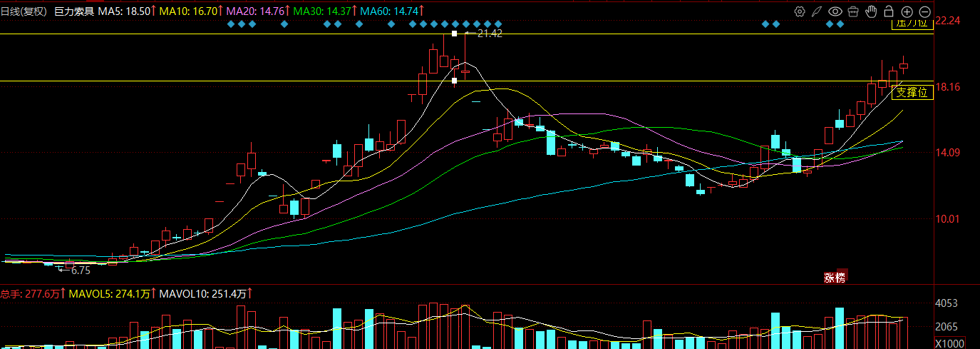Click the 21.42 high price annotation

pyautogui.click(x=490, y=34)
